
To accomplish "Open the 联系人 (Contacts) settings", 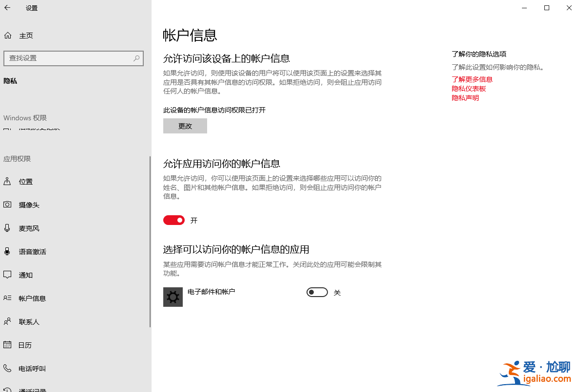I will pyautogui.click(x=28, y=321).
